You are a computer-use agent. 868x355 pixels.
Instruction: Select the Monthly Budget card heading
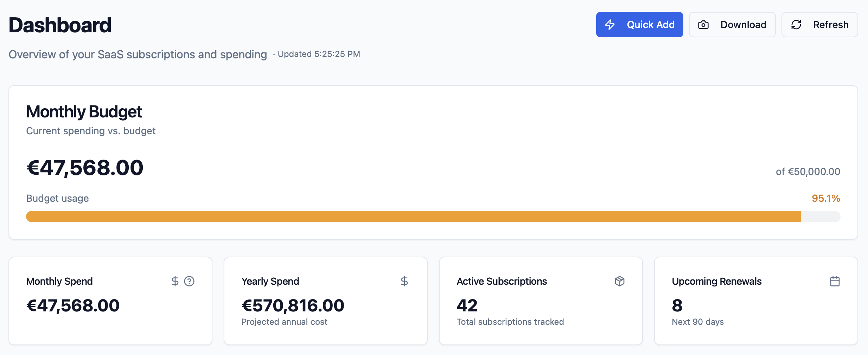click(x=84, y=111)
